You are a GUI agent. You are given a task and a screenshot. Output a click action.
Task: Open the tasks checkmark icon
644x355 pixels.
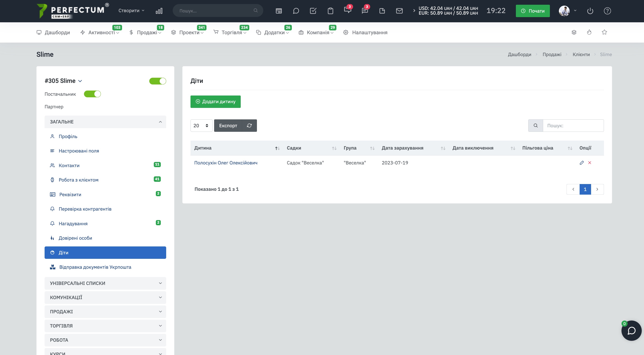[313, 11]
